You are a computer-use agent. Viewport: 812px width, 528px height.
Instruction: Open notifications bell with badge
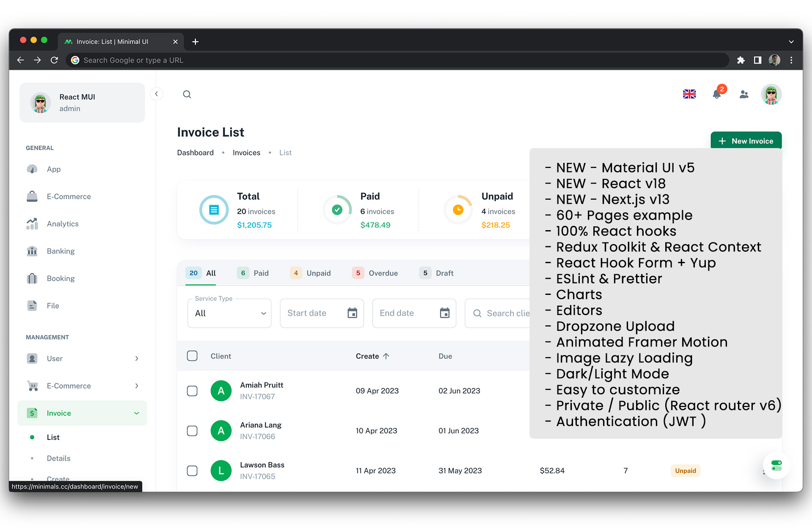pyautogui.click(x=717, y=93)
